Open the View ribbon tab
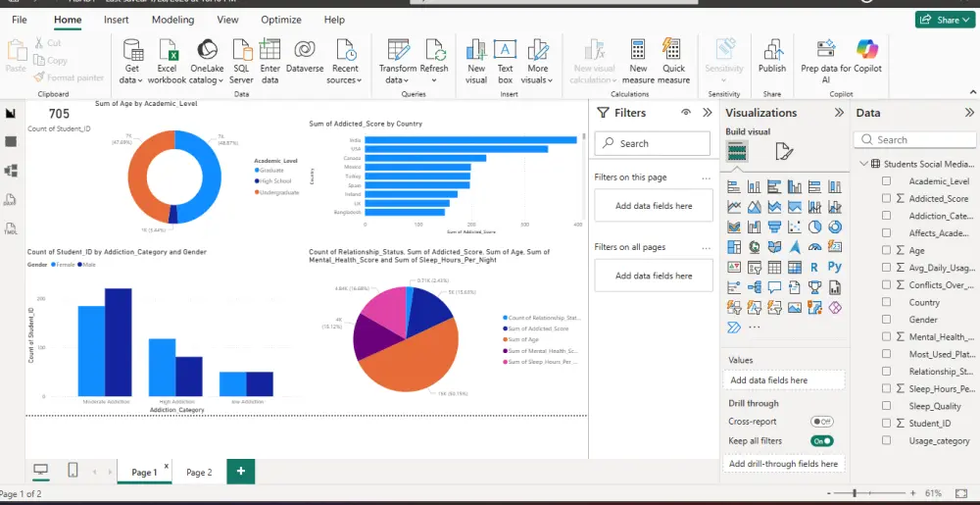 pos(227,20)
